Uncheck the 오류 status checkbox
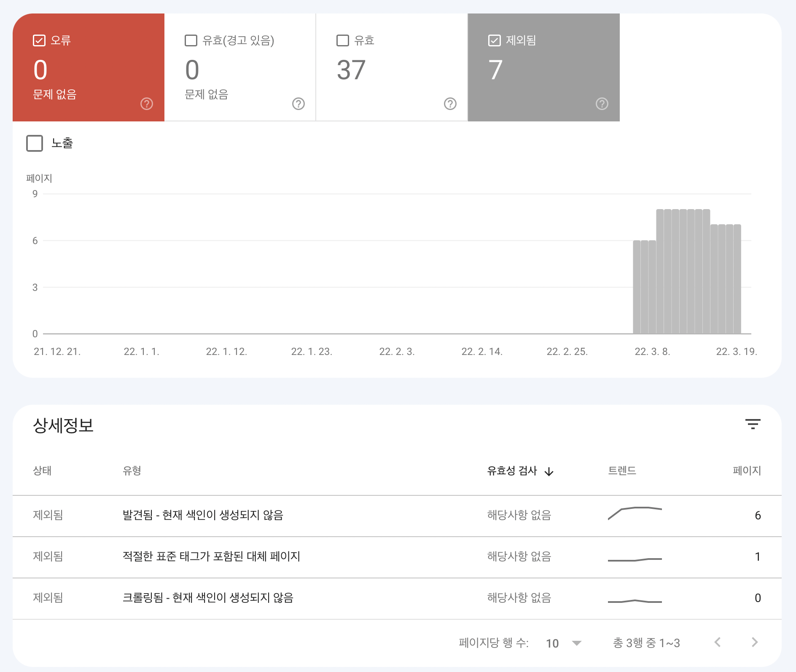Viewport: 796px width, 672px height. (x=39, y=40)
